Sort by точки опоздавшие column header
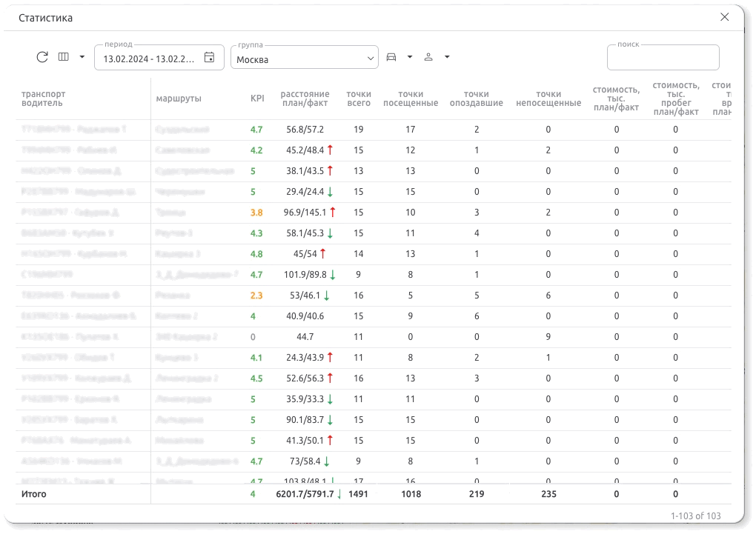 [476, 99]
